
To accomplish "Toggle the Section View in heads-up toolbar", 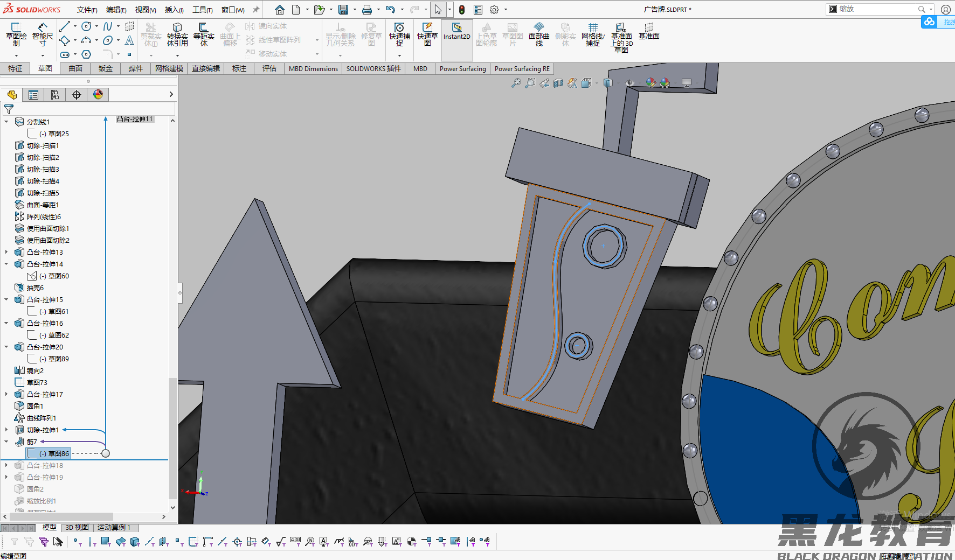I will pos(558,82).
